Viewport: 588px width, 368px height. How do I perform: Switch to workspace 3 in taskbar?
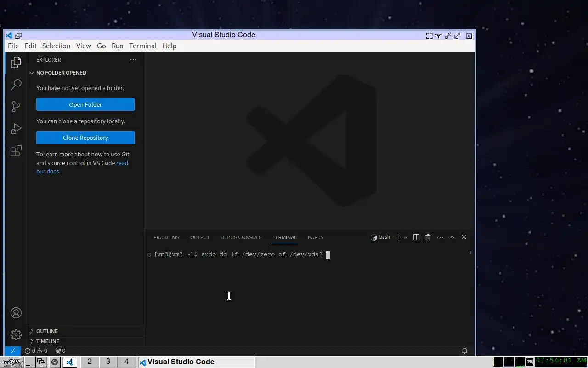coord(108,362)
